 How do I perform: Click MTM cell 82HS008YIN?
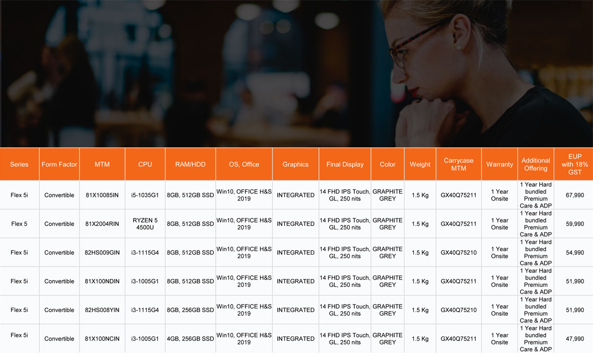pos(102,310)
